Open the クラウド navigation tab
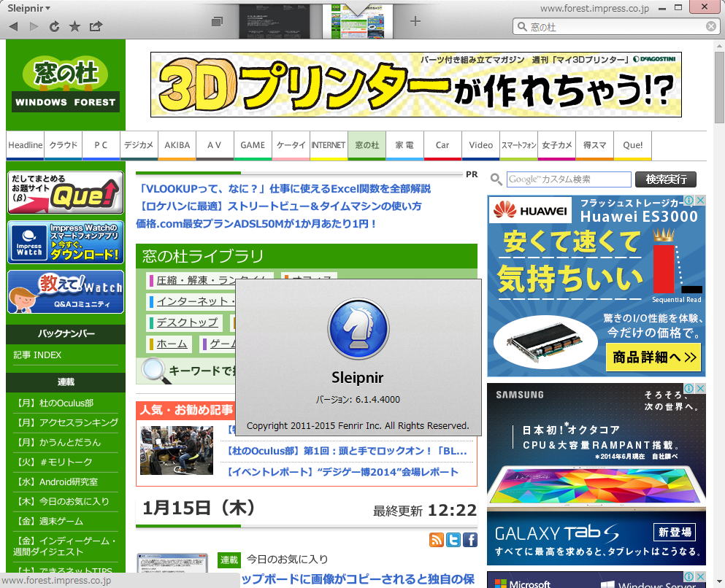Image resolution: width=725 pixels, height=588 pixels. click(64, 145)
